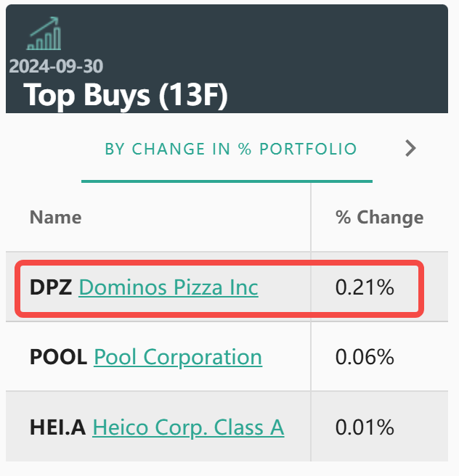This screenshot has width=459, height=476.
Task: Open the Heico Corp. Class A link
Action: tap(188, 427)
